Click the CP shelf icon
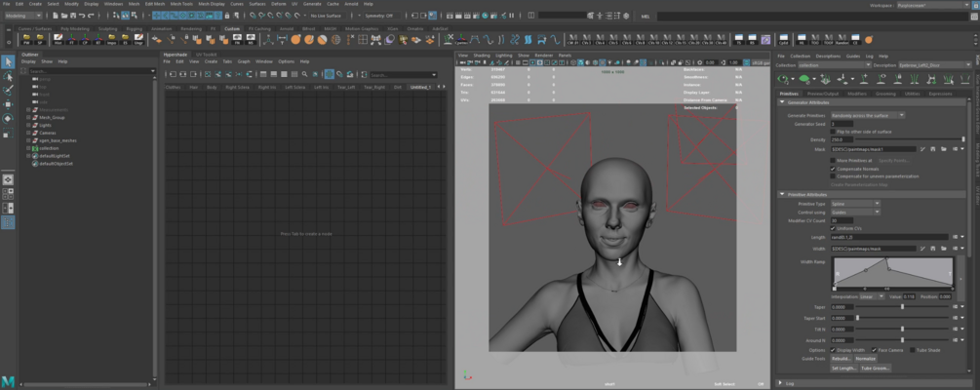Screen dimensions: 980x390 click(x=85, y=39)
